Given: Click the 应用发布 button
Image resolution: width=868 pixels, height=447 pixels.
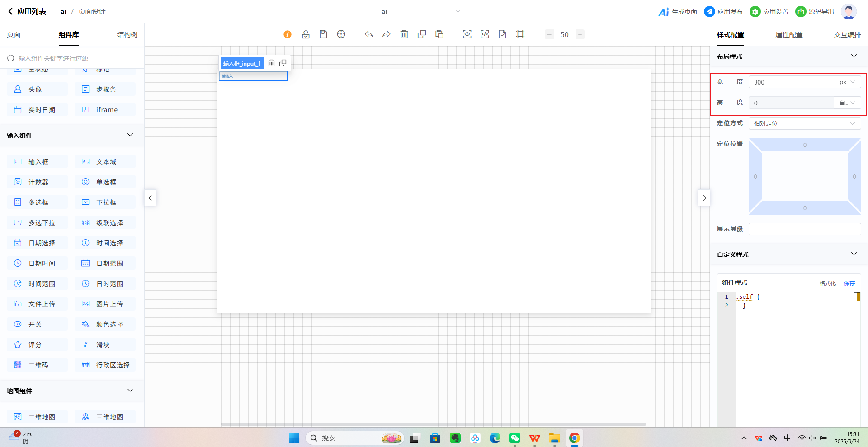Looking at the screenshot, I should click(x=723, y=12).
